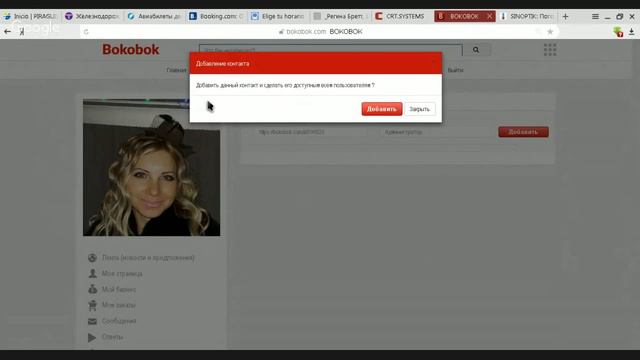Screen dimensions: 640x360
Task: Switch to the Авиабилеты browser tab
Action: [155, 16]
